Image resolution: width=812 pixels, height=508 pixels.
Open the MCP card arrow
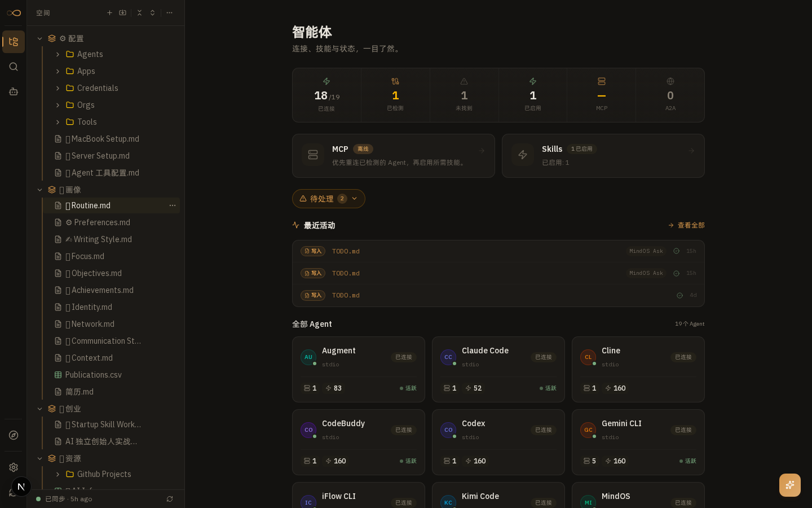482,151
